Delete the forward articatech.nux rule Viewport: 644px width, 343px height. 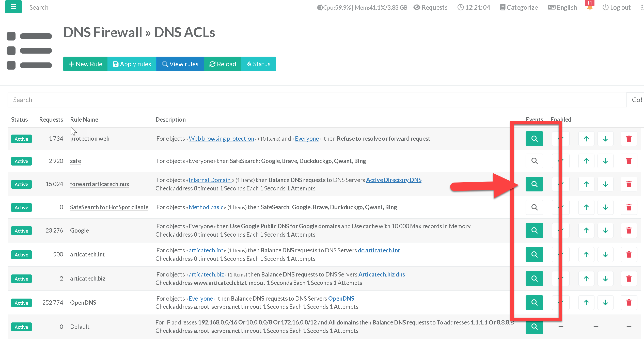629,184
